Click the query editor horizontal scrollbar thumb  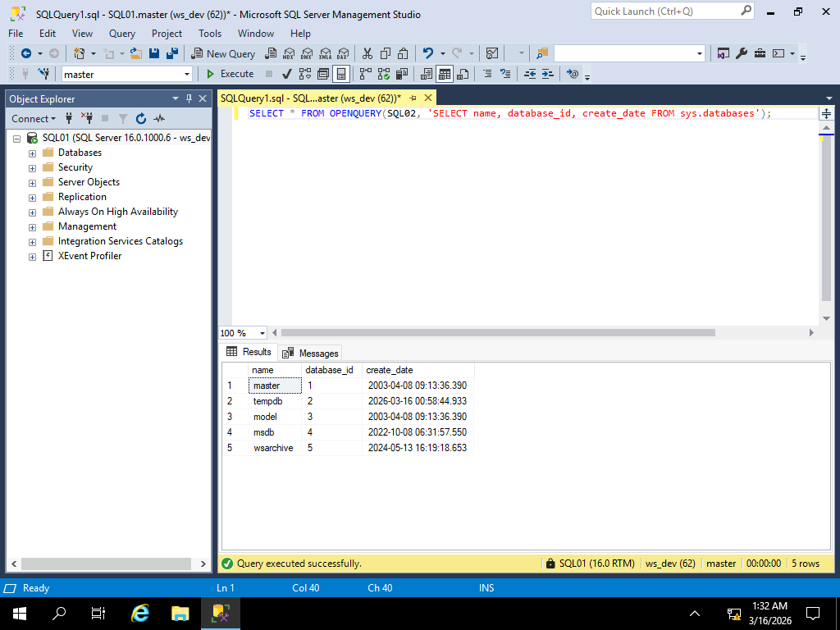[498, 333]
